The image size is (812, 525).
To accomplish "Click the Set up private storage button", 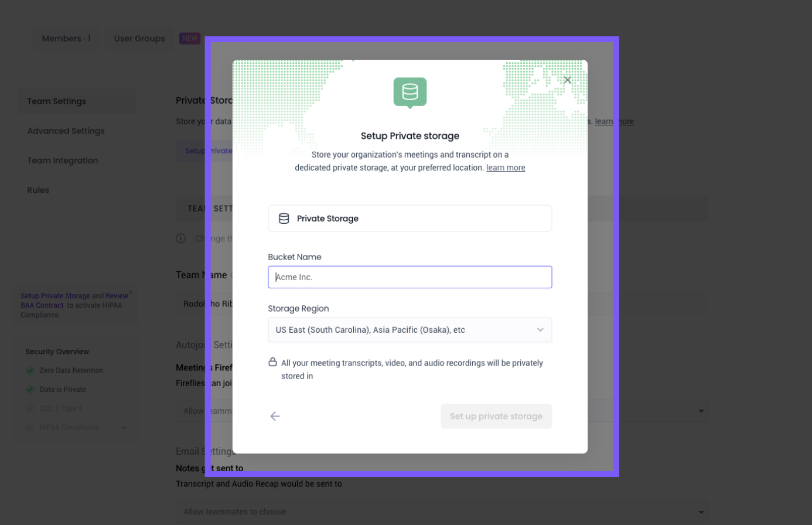I will tap(496, 416).
